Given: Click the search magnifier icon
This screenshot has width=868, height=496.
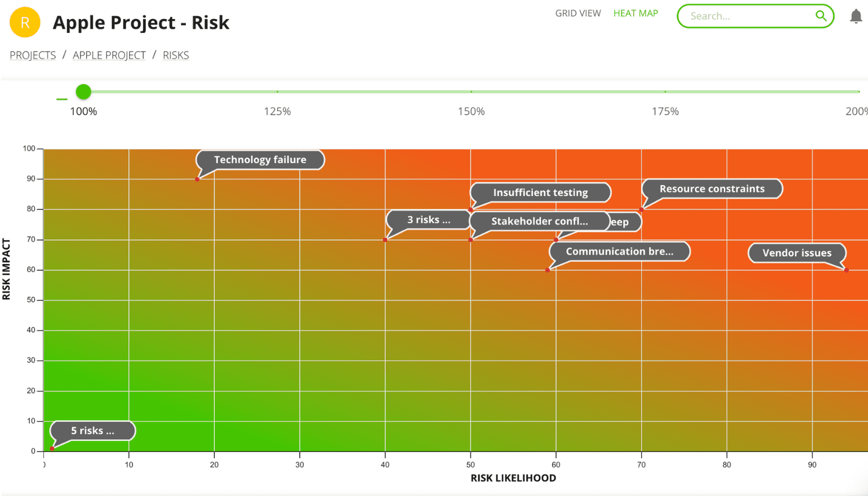Looking at the screenshot, I should point(821,16).
